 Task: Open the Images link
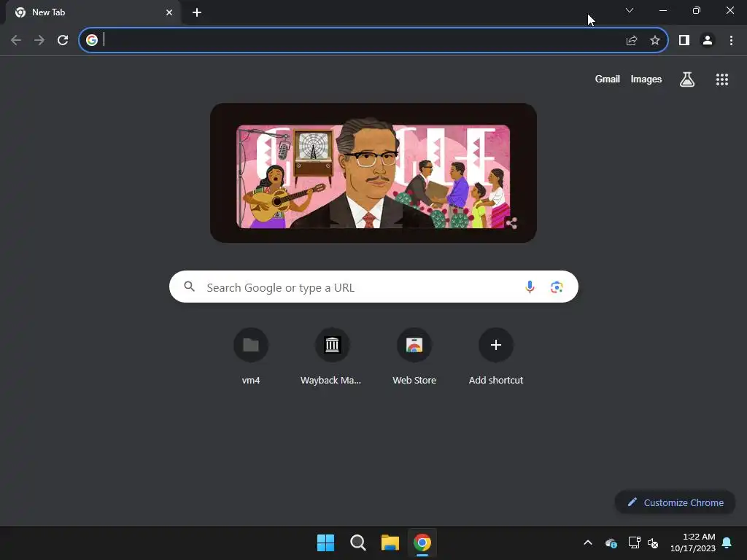pyautogui.click(x=646, y=79)
